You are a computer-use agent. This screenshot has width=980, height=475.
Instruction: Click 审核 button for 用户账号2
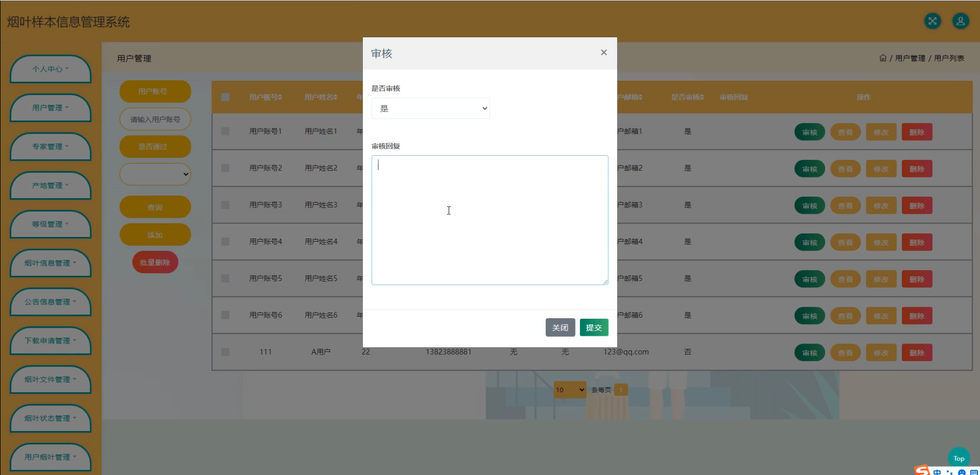810,169
